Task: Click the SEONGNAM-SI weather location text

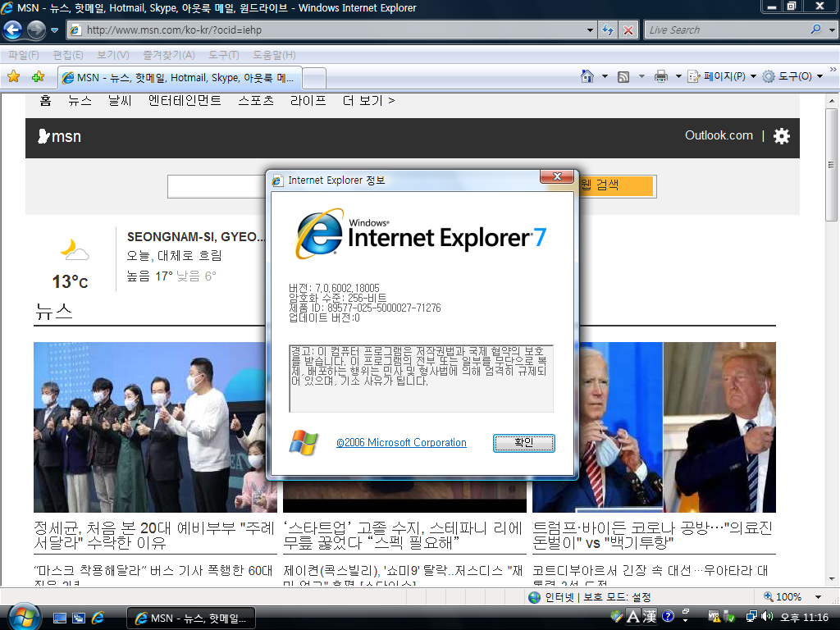Action: pyautogui.click(x=195, y=237)
